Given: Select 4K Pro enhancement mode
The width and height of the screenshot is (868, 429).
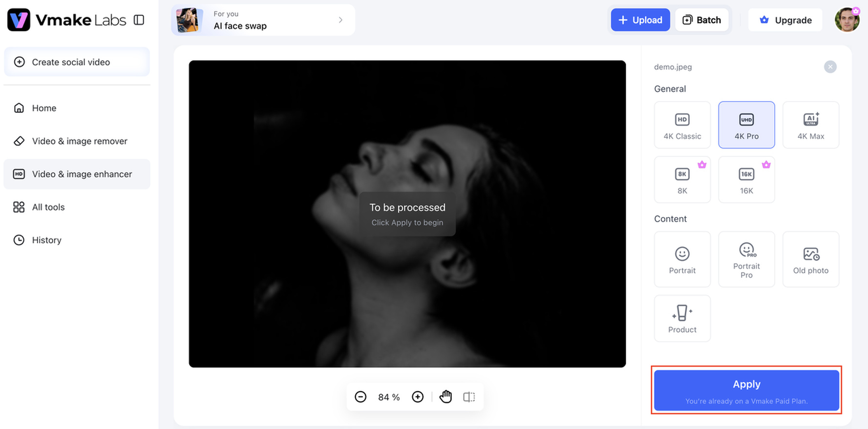Looking at the screenshot, I should pos(746,125).
